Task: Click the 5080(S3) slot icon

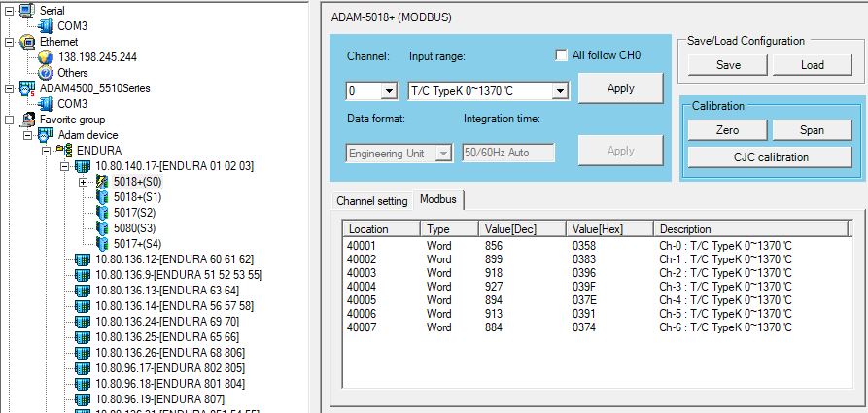Action: coord(102,227)
